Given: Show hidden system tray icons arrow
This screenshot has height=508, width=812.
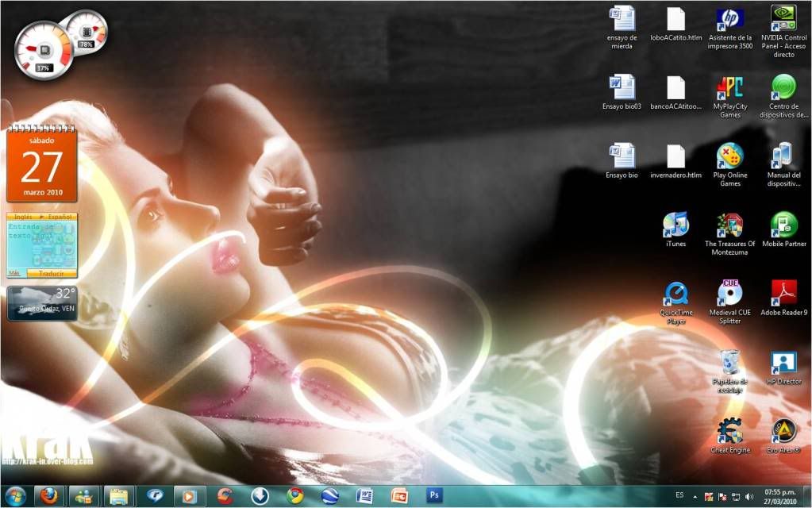Looking at the screenshot, I should pos(695,497).
